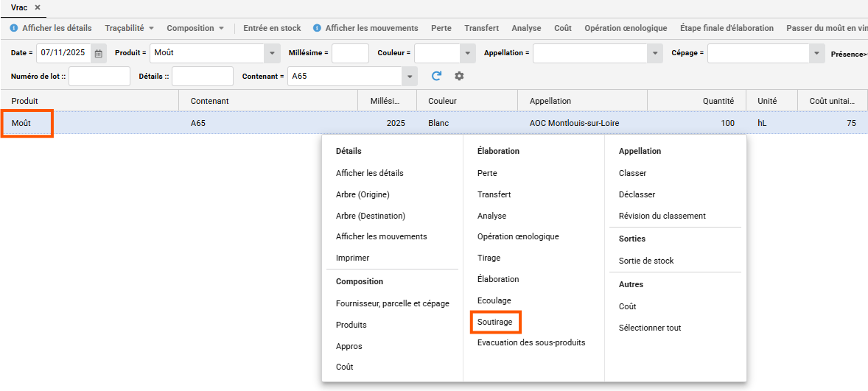Choose Déclasser menu entry
The width and height of the screenshot is (868, 391).
[x=637, y=194]
